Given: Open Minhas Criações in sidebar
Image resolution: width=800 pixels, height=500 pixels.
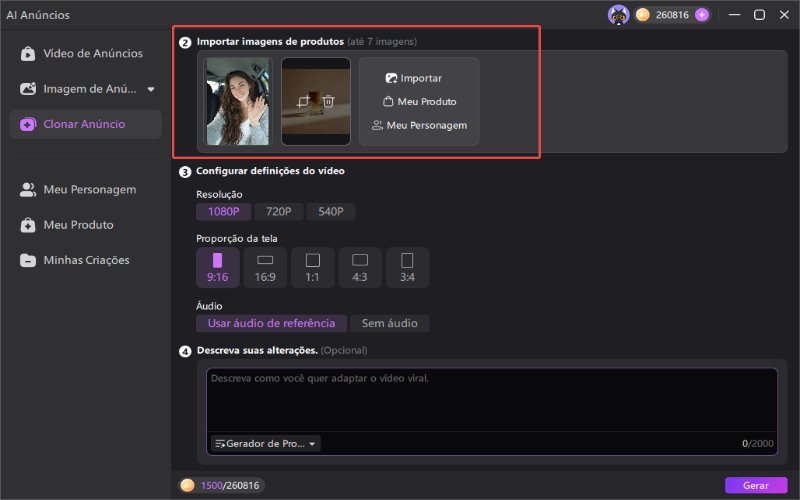Looking at the screenshot, I should [x=85, y=260].
